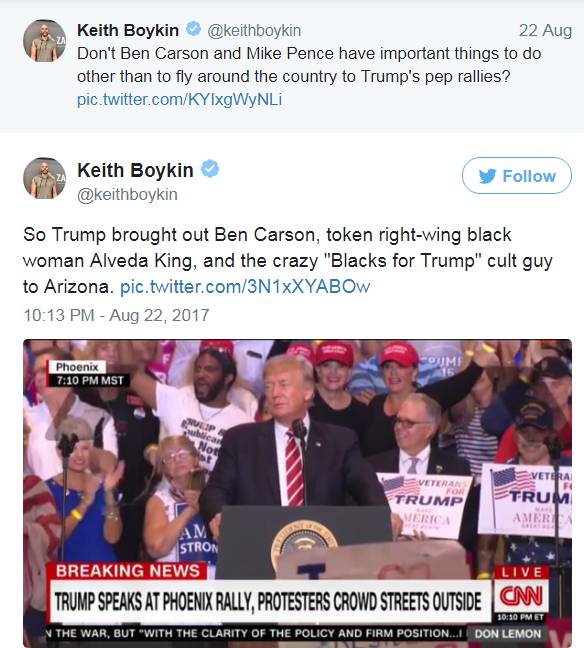This screenshot has width=584, height=648.
Task: Click the quoted tweet text about Ben Carson
Action: [309, 65]
